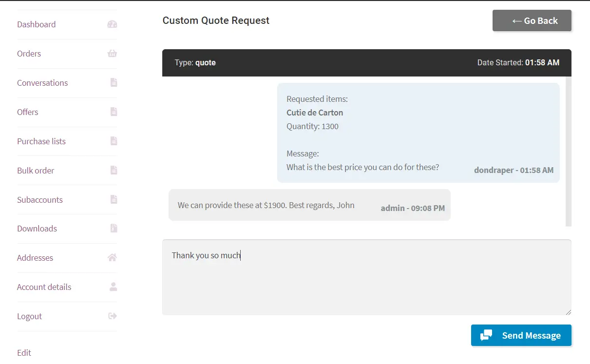Go to the Dashboard link
Screen dimensions: 590x364
point(36,24)
